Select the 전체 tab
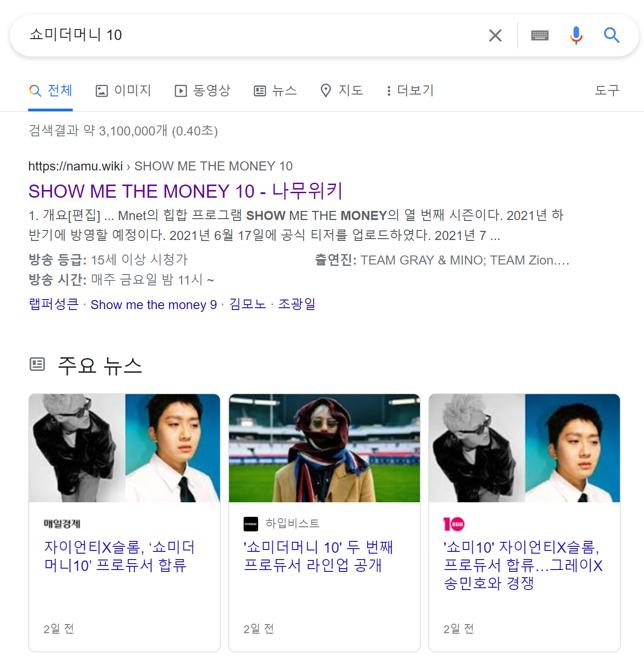Viewport: 644px width, 655px height. (x=50, y=90)
